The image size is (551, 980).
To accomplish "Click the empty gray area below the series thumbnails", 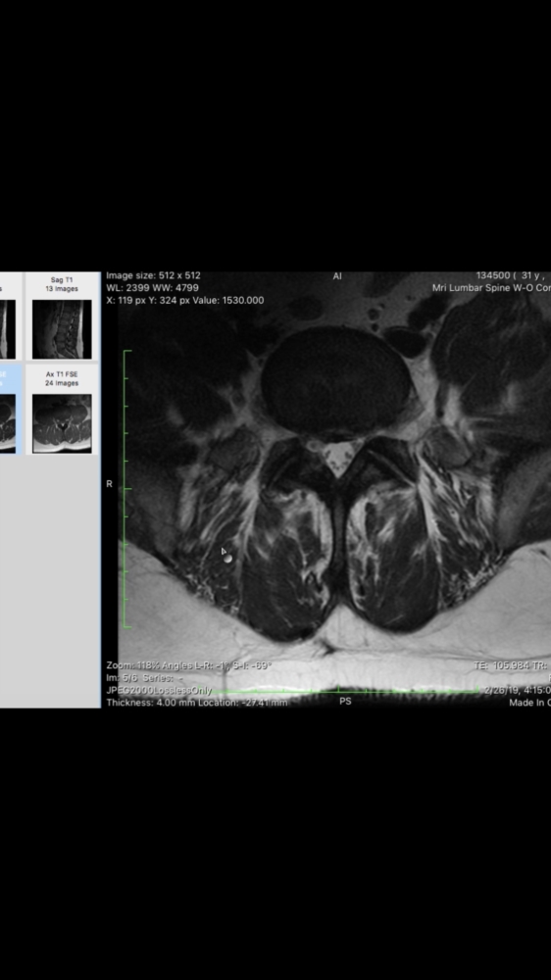I will tap(50, 581).
